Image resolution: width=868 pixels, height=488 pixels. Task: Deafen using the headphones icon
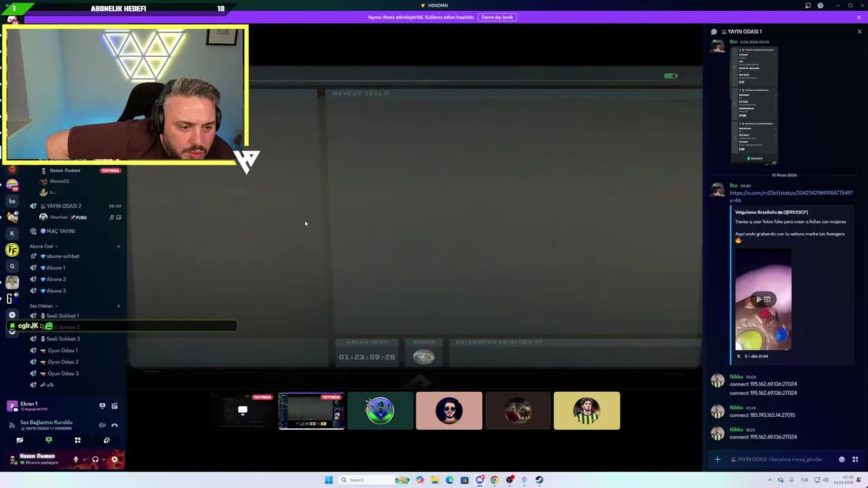95,460
